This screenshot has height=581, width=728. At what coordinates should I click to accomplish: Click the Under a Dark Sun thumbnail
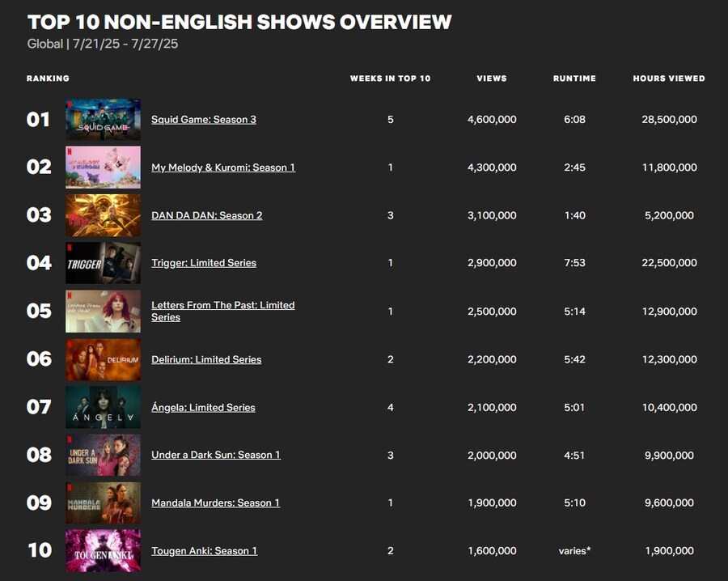103,455
